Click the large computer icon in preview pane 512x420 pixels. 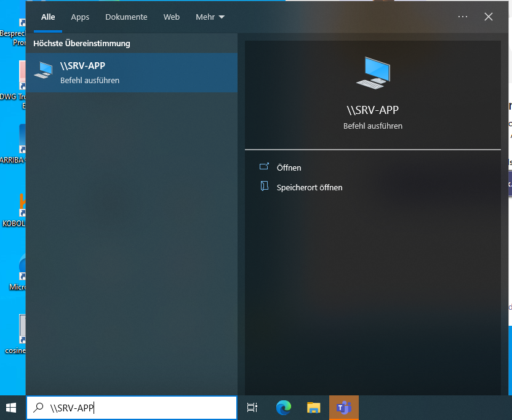pyautogui.click(x=373, y=73)
